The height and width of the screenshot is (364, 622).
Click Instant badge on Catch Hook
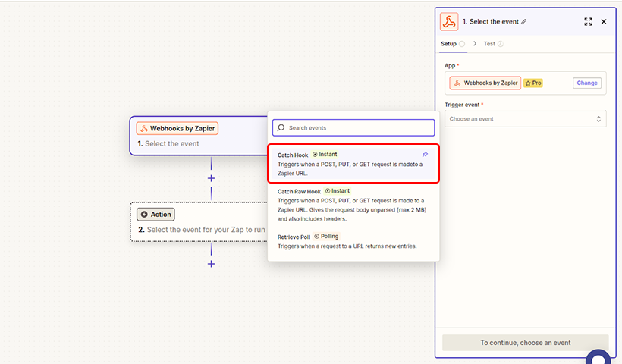click(x=325, y=154)
